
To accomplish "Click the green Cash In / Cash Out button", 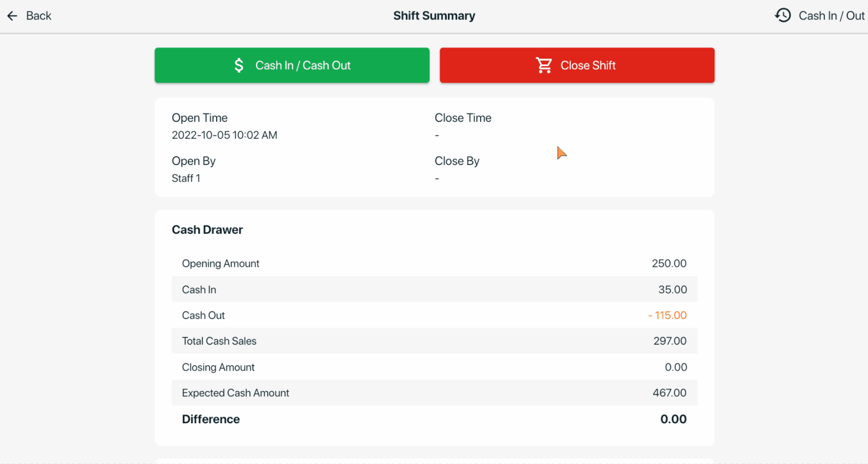I will click(x=292, y=65).
